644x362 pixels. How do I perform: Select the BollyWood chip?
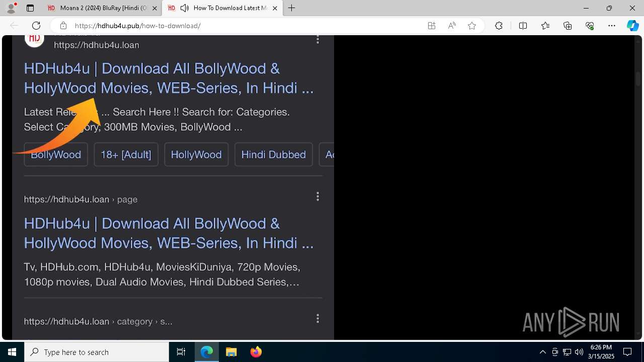click(56, 154)
